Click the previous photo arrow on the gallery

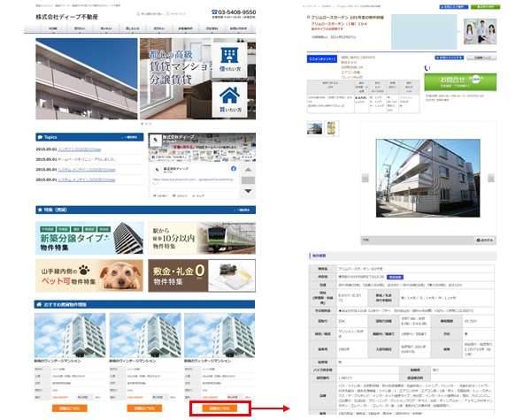click(x=365, y=178)
